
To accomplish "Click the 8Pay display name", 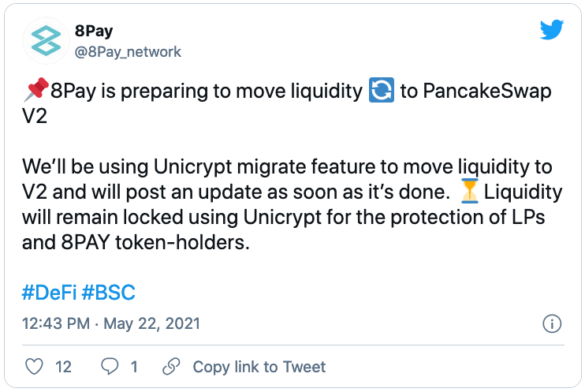I will [94, 31].
